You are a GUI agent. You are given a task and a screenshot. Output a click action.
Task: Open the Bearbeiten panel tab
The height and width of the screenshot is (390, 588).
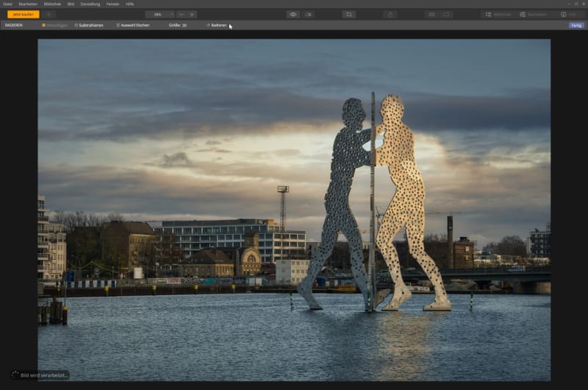(534, 14)
